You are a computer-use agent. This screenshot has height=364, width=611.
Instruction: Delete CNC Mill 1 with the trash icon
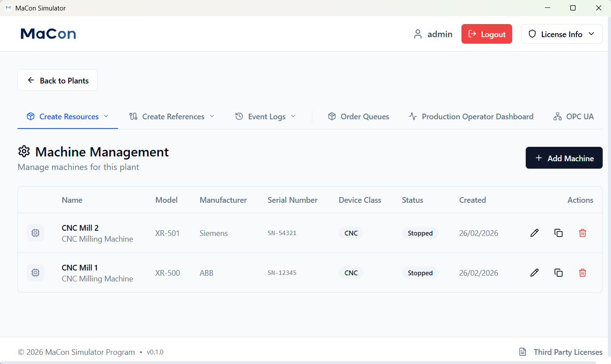point(583,273)
